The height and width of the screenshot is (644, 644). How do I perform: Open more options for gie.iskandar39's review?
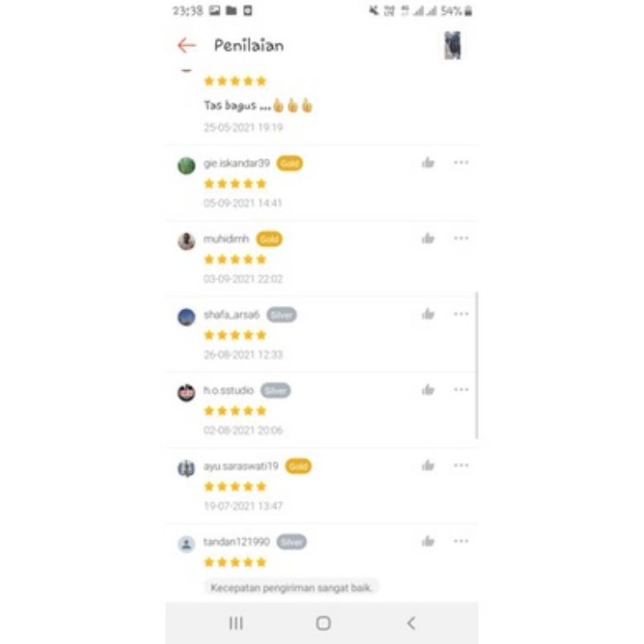461,163
